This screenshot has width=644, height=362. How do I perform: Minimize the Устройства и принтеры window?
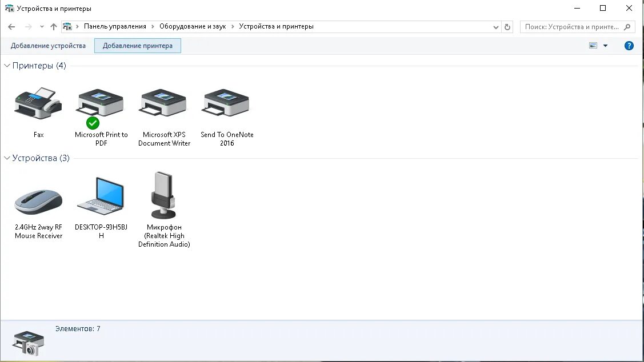pos(577,8)
